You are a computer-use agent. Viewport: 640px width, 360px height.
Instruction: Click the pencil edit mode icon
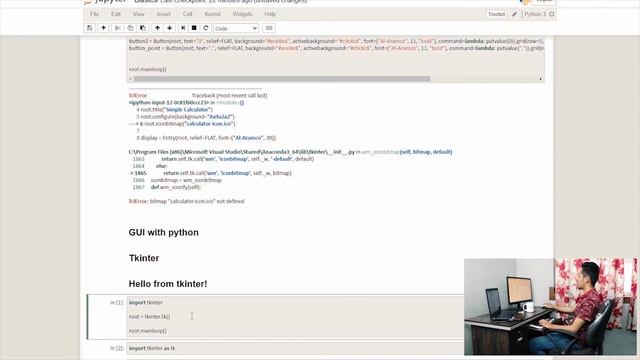pyautogui.click(x=514, y=14)
